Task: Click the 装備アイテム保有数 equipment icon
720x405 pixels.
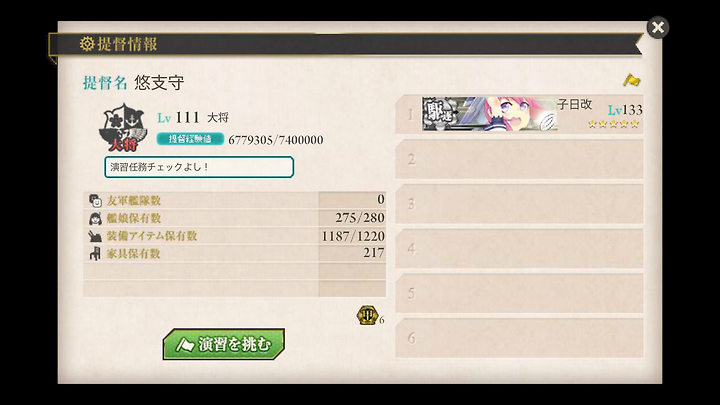Action: (x=95, y=236)
